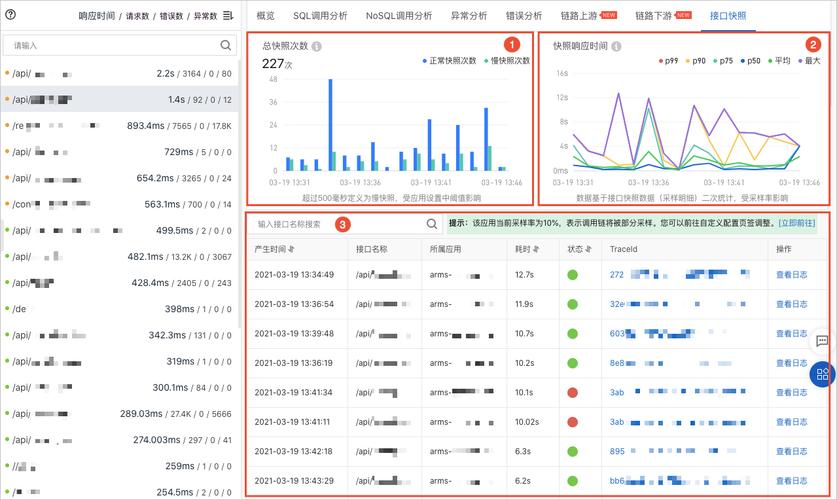The width and height of the screenshot is (837, 500).
Task: Open TraceId starting with bb6
Action: [x=678, y=481]
